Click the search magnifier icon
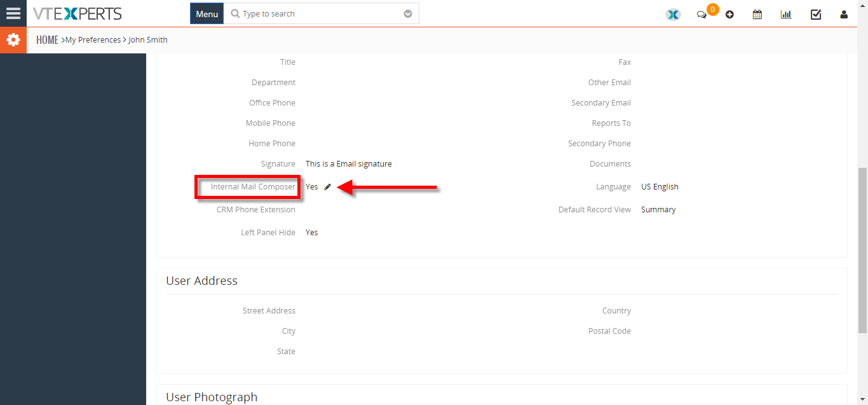 tap(235, 13)
